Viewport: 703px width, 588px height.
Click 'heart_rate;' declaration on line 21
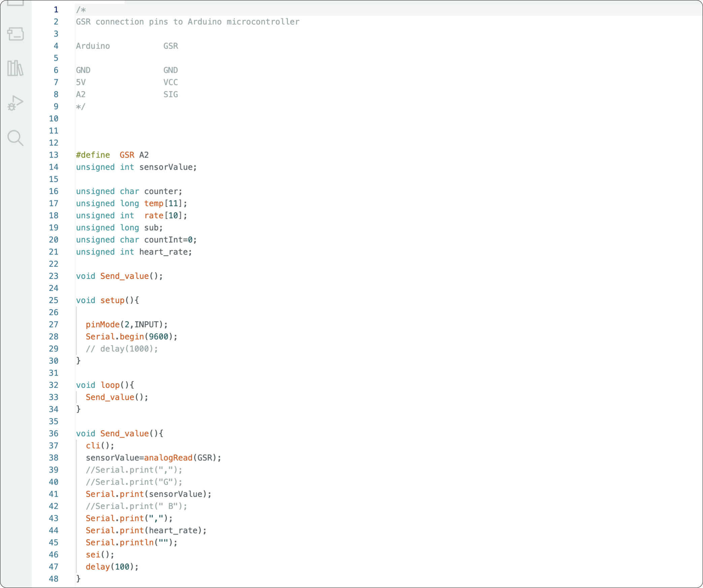click(x=166, y=252)
